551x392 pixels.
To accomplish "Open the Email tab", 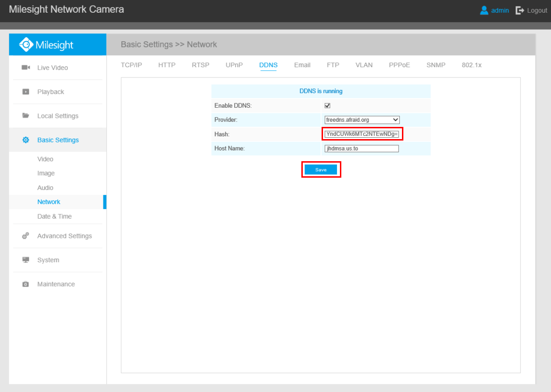I will pos(302,65).
